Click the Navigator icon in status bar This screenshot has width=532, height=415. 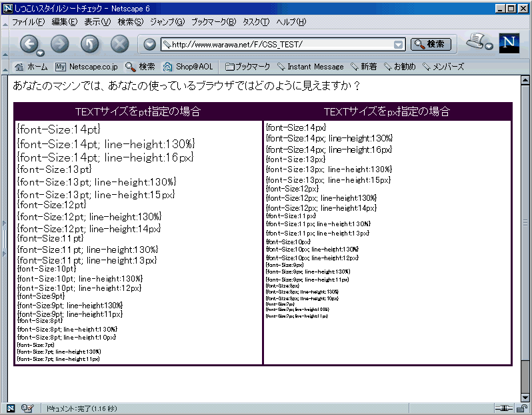coord(11,408)
